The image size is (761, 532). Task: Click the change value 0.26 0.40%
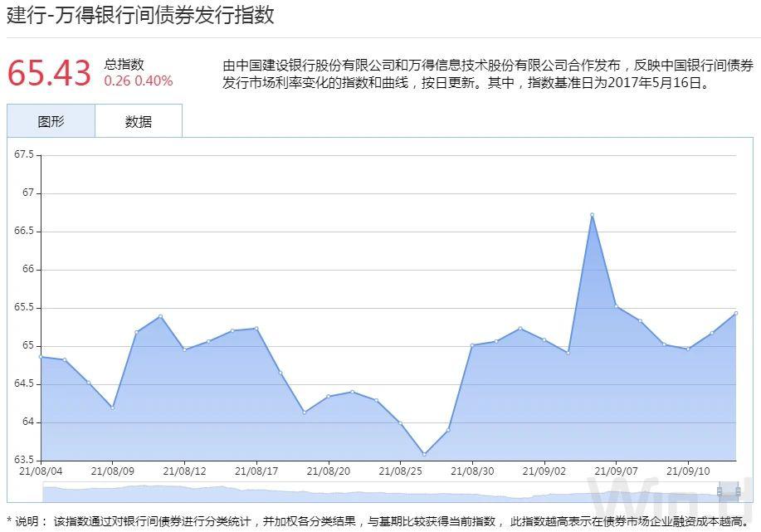[139, 81]
